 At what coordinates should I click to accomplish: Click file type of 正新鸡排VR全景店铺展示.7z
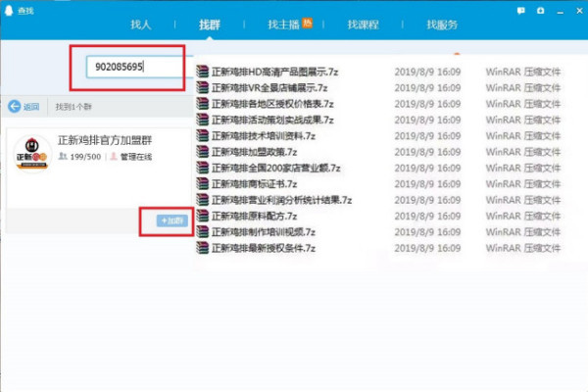(523, 88)
